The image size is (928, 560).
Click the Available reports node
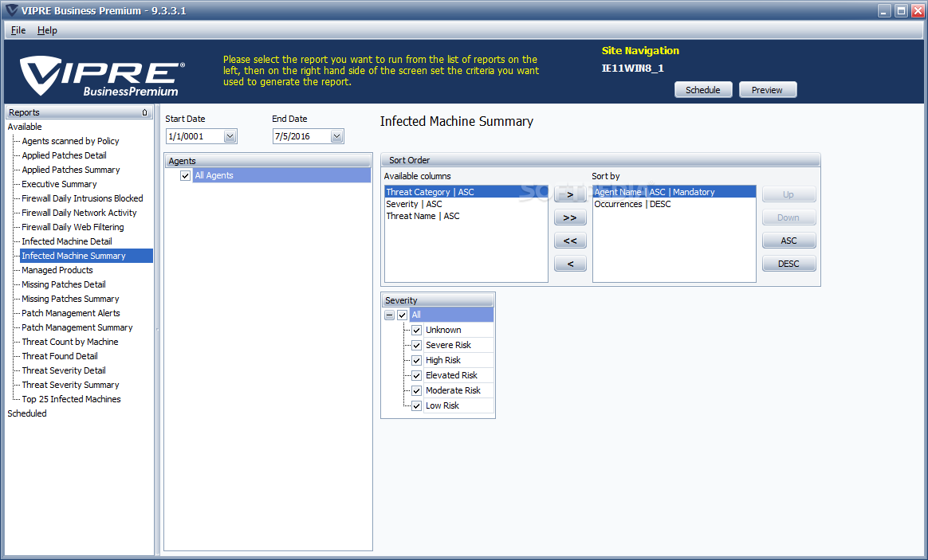[x=25, y=127]
